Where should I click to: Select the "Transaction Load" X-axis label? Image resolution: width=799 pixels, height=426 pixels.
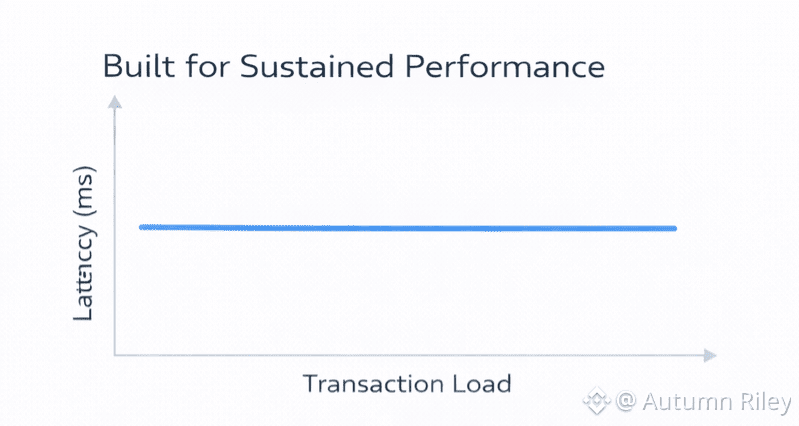click(407, 384)
